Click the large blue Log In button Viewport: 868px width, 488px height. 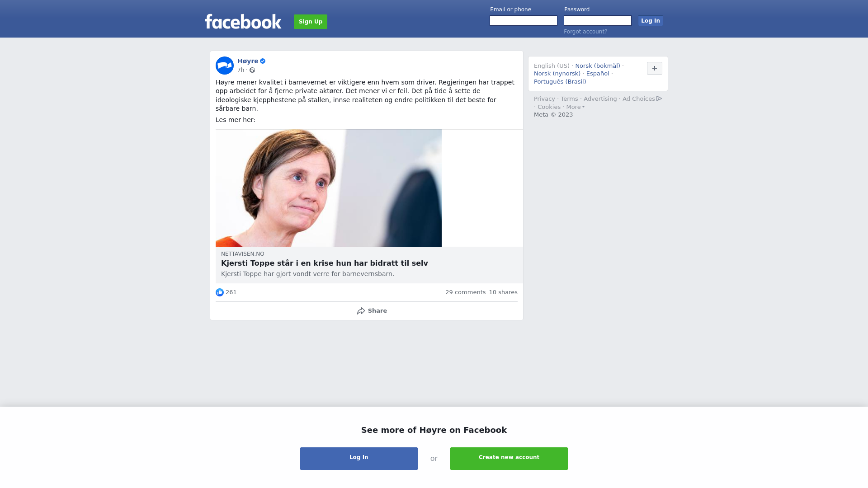(359, 459)
